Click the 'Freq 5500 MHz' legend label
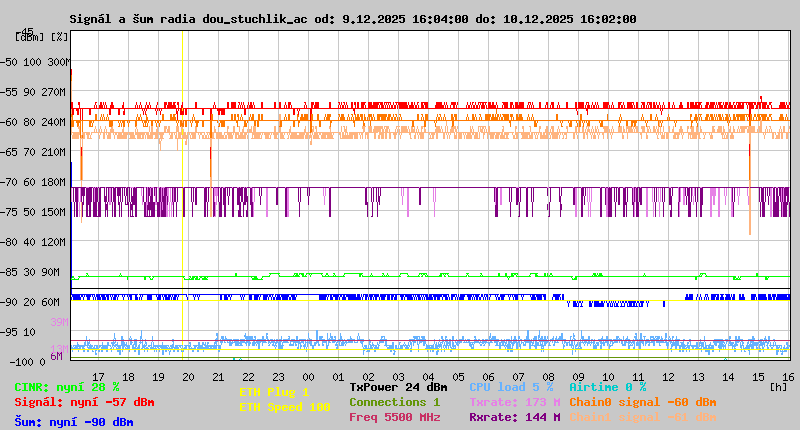Image resolution: width=800 pixels, height=430 pixels. click(394, 417)
